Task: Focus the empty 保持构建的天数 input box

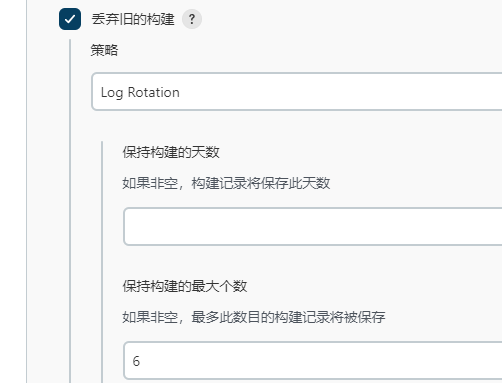Action: pyautogui.click(x=313, y=226)
